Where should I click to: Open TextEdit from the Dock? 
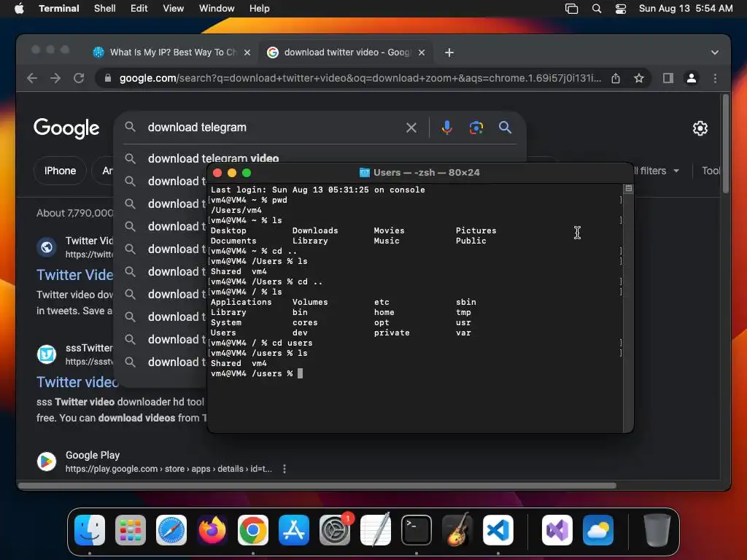click(x=376, y=530)
